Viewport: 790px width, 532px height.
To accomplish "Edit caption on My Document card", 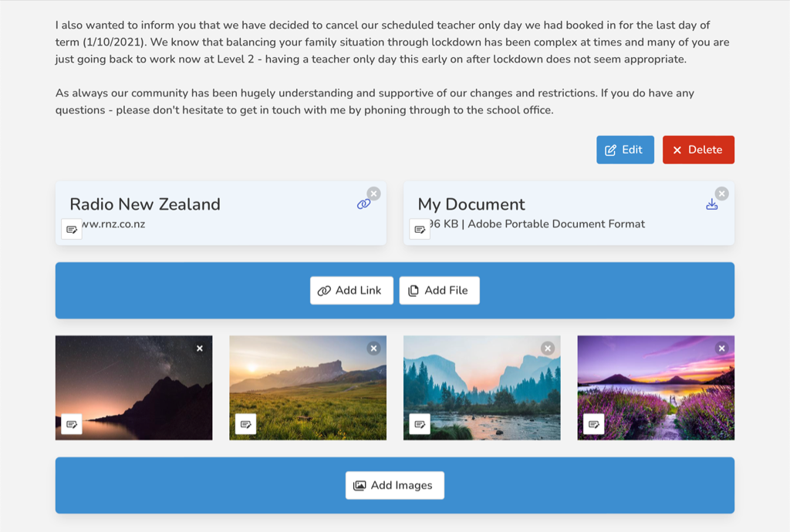I will 420,229.
